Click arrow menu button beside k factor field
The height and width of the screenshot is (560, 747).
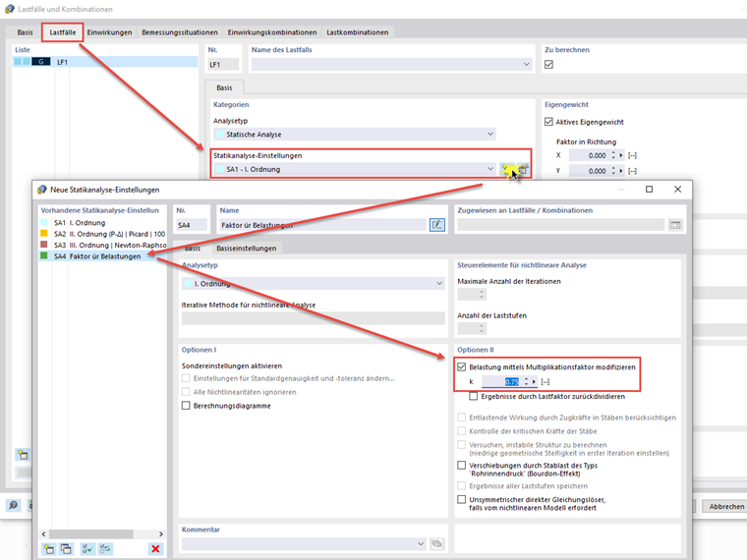pyautogui.click(x=534, y=381)
